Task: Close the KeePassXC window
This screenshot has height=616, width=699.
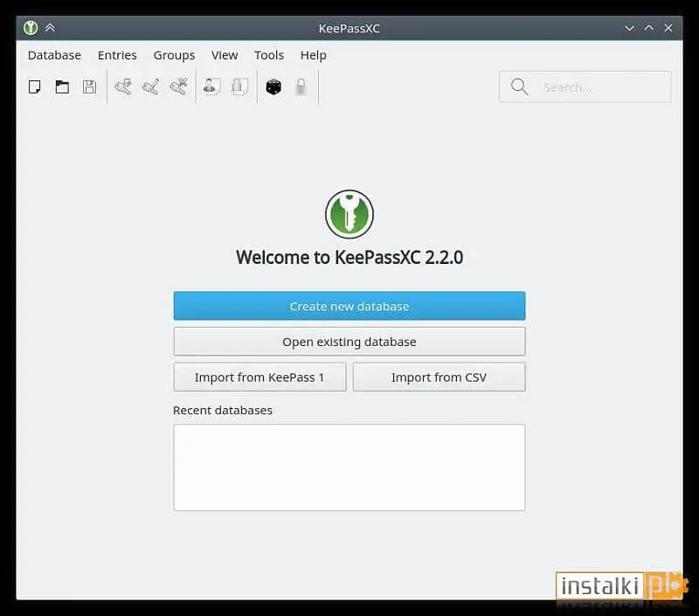Action: [668, 28]
